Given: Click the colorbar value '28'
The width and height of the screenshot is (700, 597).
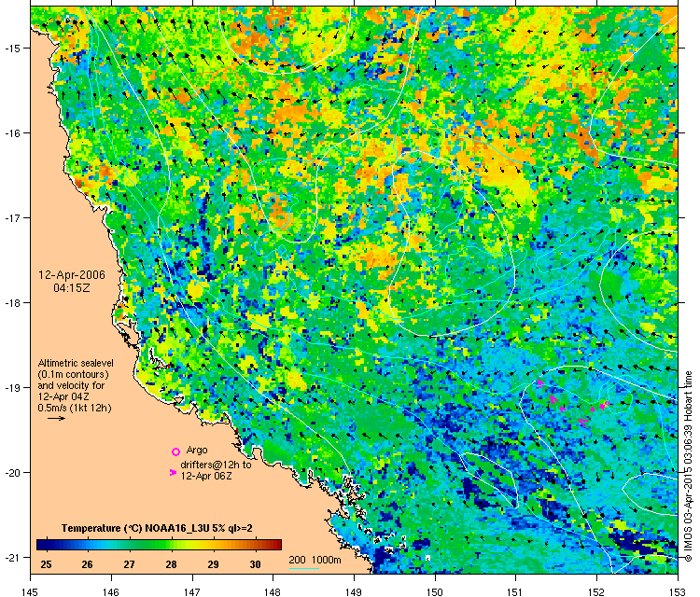Looking at the screenshot, I should (x=171, y=565).
